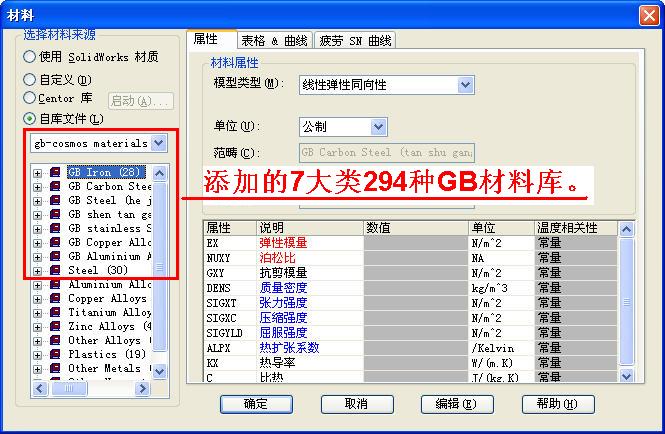Switch to the 属性 tab
This screenshot has height=434, width=665.
(212, 39)
